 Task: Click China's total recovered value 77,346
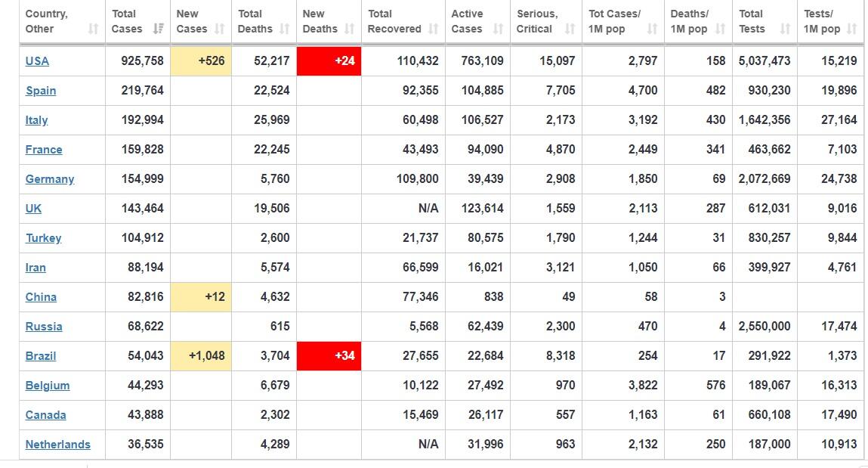[x=421, y=297]
